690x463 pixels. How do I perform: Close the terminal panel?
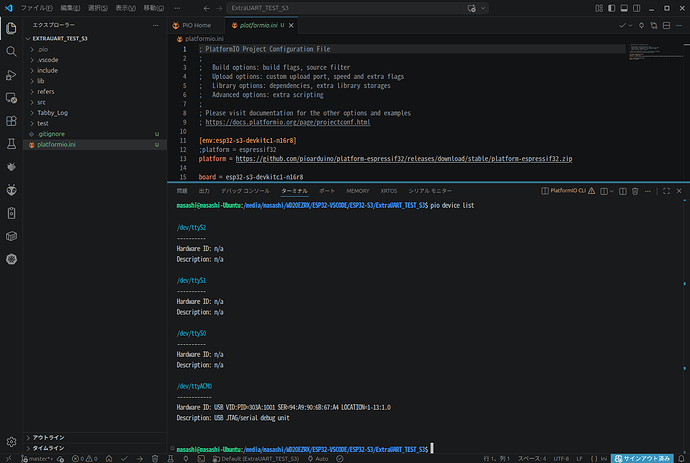tap(679, 191)
